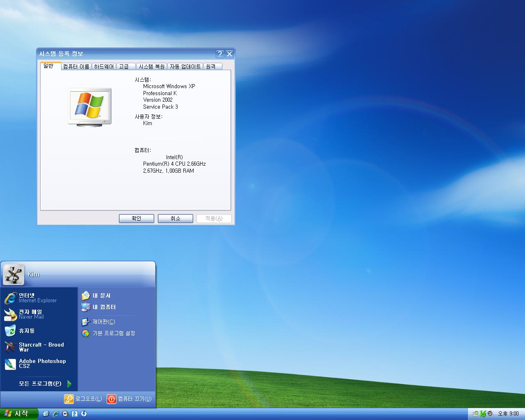Click 'Pentium(R) 4 CPU 2.66GHz' text
Screen dimensions: 525x420
click(174, 164)
